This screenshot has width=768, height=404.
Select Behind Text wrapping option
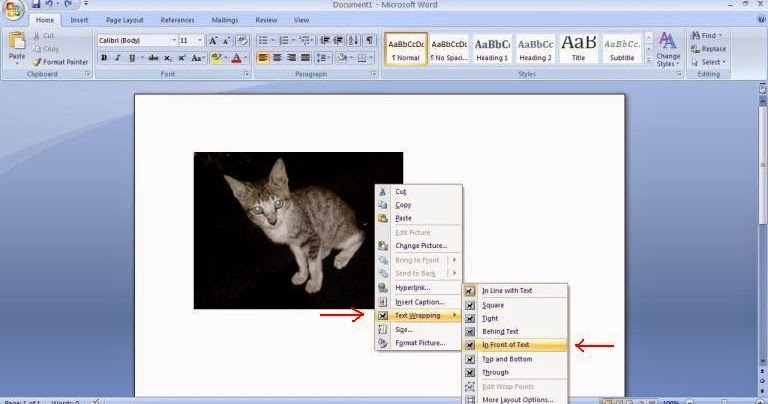515,332
